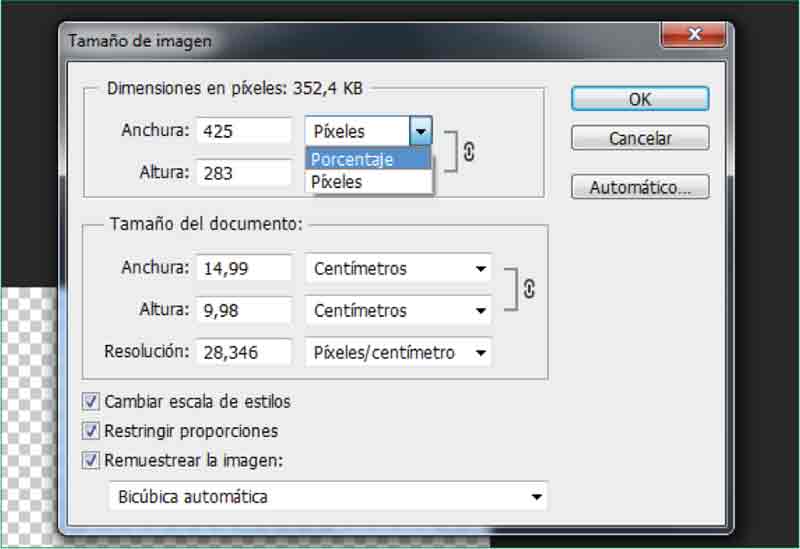Focus the Resolución field showing 28,346
800x549 pixels.
[244, 352]
